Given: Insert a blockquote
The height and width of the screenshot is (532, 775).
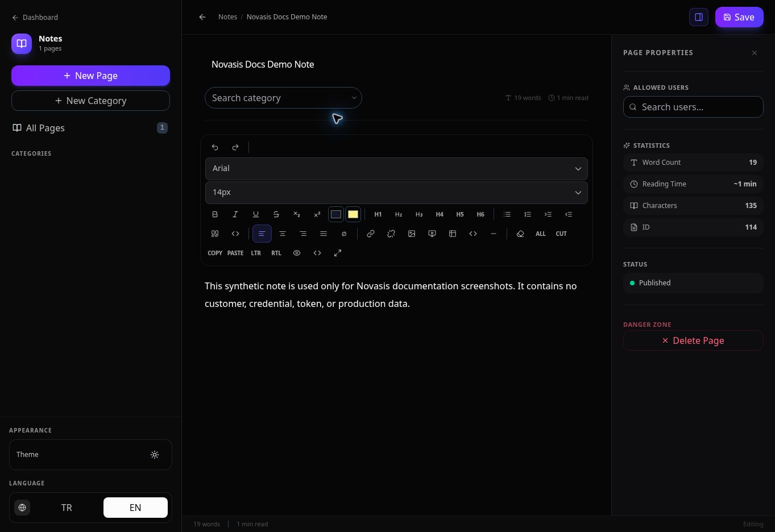Looking at the screenshot, I should [x=215, y=234].
